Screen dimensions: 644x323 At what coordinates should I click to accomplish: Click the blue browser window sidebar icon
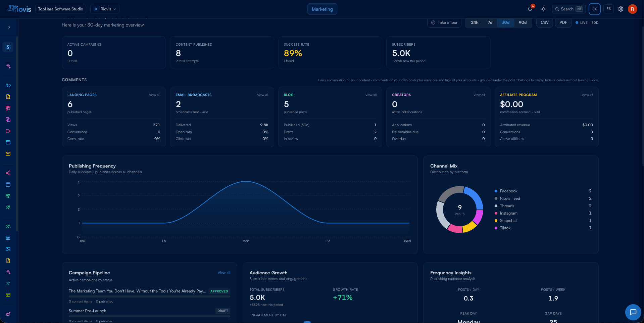click(8, 142)
